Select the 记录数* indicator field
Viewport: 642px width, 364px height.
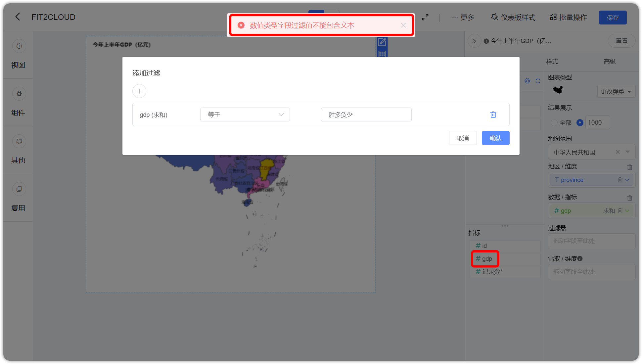click(505, 272)
